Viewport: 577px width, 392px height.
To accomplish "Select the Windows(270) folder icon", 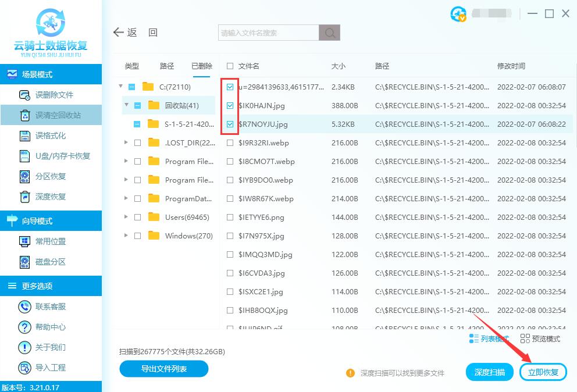I will 154,236.
